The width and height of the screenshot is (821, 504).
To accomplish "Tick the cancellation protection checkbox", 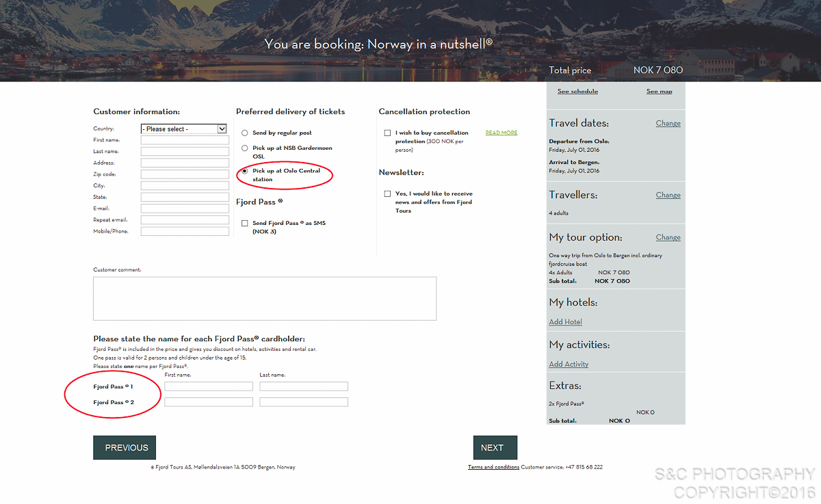I will [387, 133].
